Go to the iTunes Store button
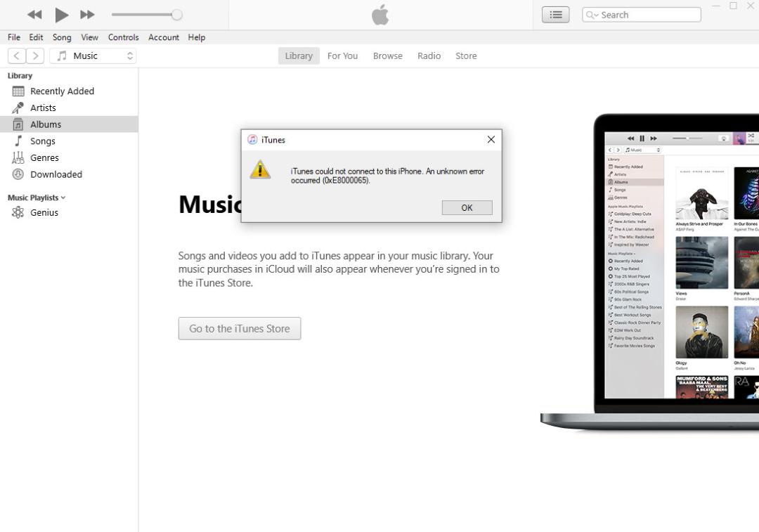Viewport: 759px width, 532px height. [240, 329]
